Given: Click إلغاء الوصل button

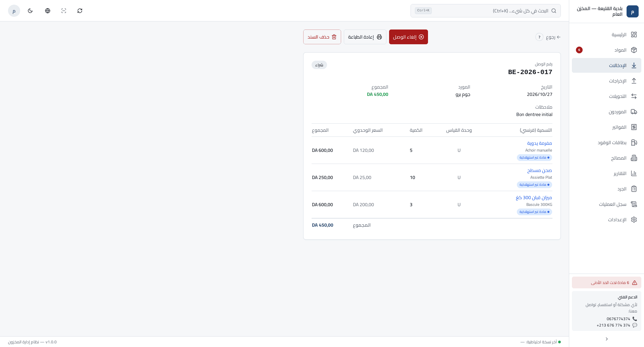Looking at the screenshot, I should click(x=408, y=37).
